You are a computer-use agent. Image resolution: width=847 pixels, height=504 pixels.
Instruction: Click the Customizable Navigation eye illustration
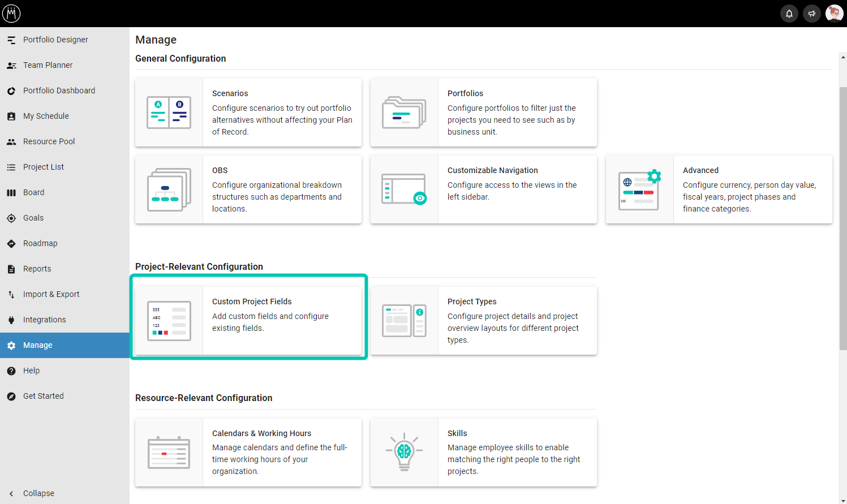click(404, 189)
